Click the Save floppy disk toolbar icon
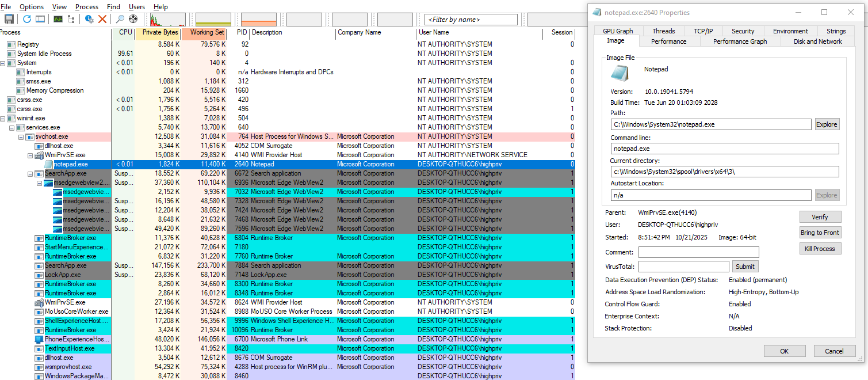868x380 pixels. [9, 19]
